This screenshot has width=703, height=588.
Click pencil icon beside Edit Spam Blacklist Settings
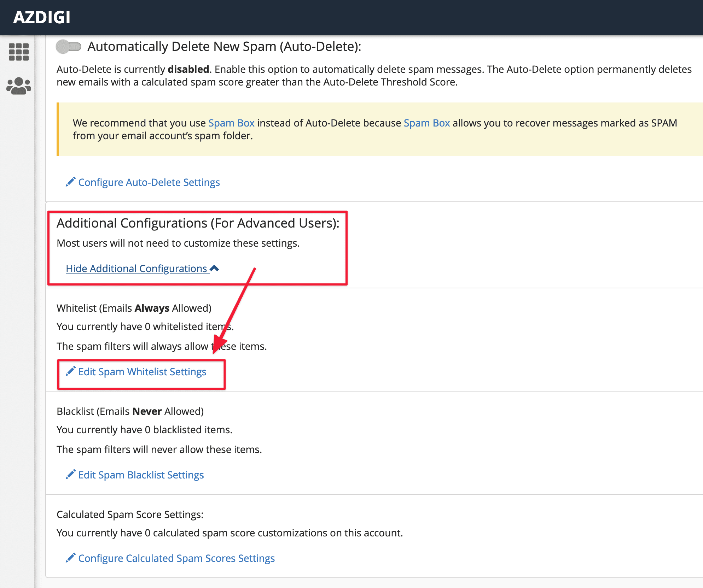[70, 474]
